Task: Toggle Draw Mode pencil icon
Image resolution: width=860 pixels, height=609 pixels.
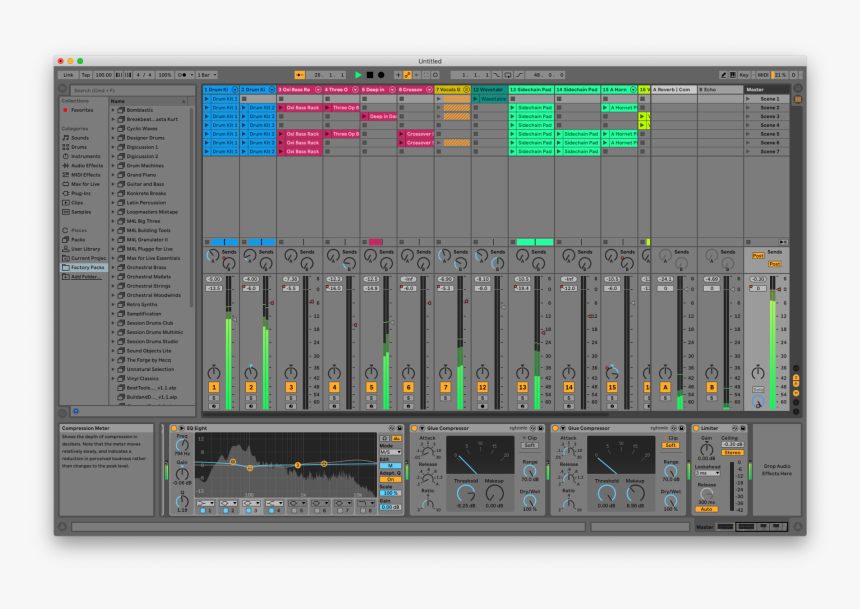Action: [x=723, y=75]
